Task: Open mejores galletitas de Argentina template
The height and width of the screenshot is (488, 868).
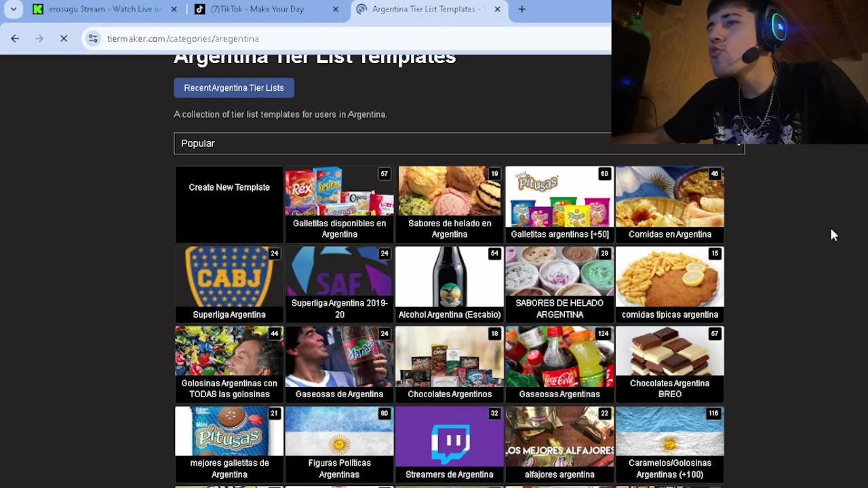Action: 229,444
